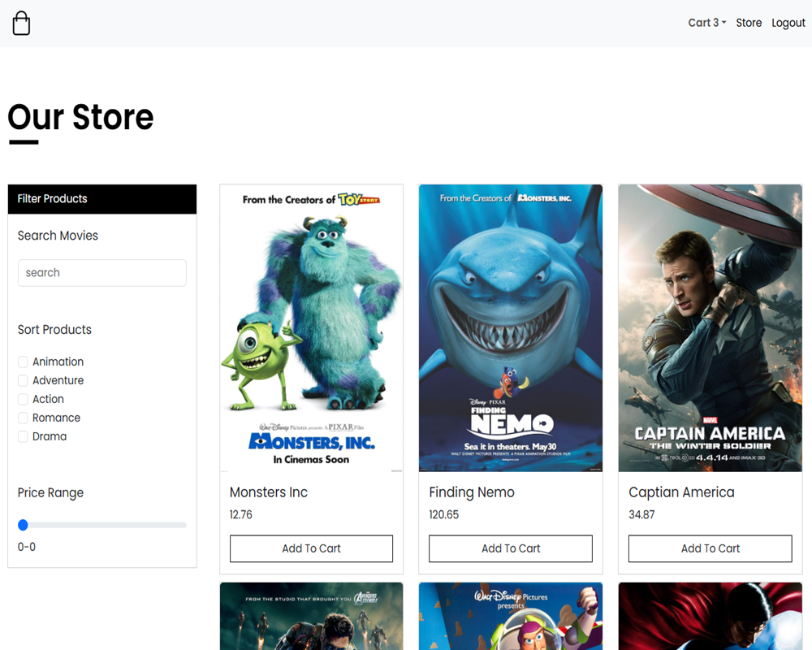Click the Logout link
The image size is (812, 650).
[x=788, y=23]
